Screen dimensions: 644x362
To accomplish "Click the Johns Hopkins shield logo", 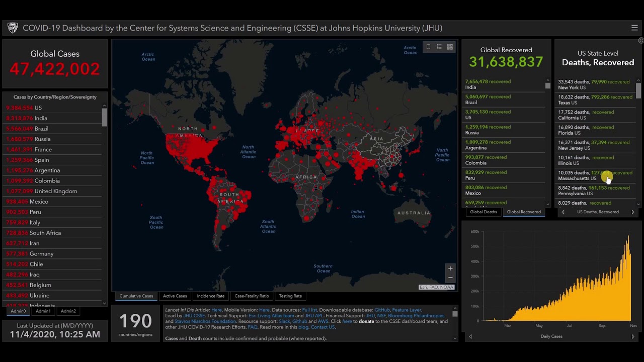I will click(13, 28).
